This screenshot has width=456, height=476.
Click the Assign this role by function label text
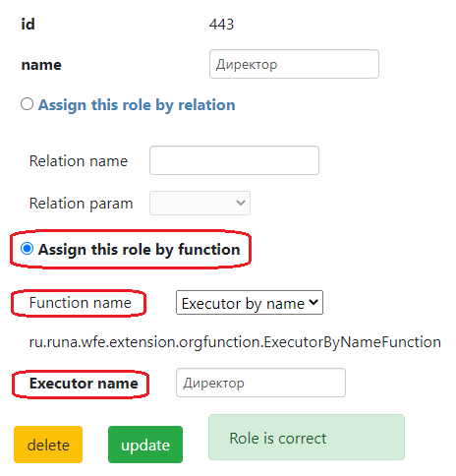[140, 250]
